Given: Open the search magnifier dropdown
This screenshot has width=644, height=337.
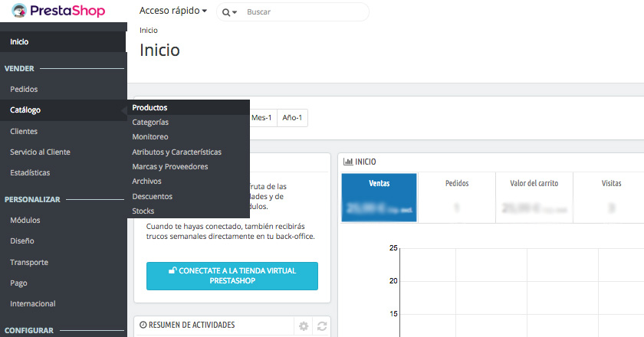Looking at the screenshot, I should pos(229,12).
